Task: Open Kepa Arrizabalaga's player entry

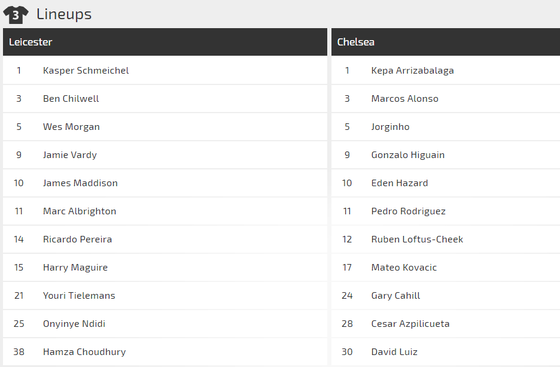Action: coord(412,71)
